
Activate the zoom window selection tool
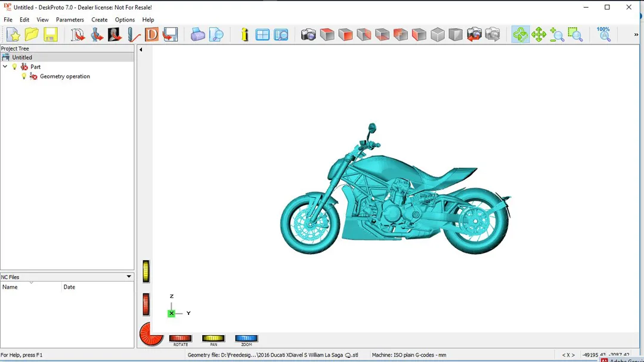click(575, 35)
